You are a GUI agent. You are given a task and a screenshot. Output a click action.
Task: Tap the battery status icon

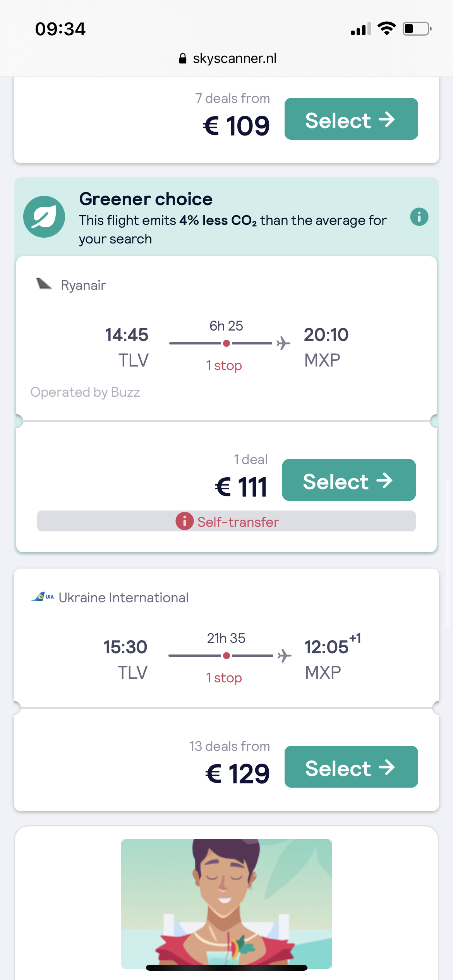tap(417, 29)
